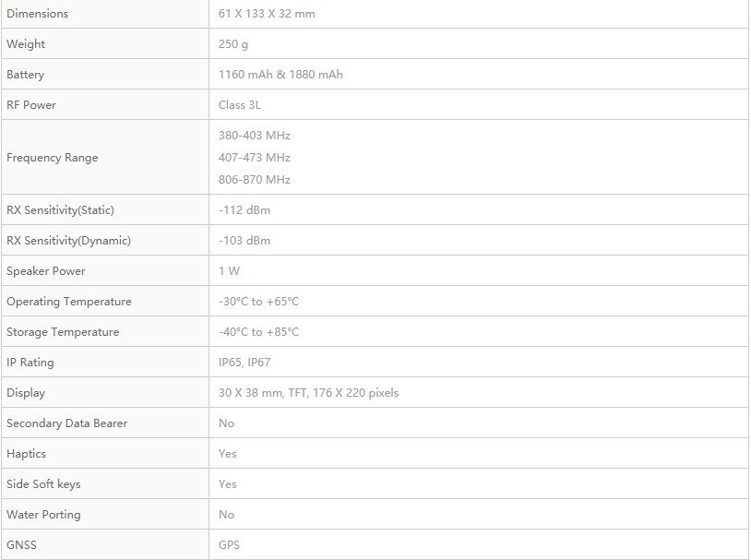
Task: Click the IP65, IP67 rating value
Action: pos(244,363)
